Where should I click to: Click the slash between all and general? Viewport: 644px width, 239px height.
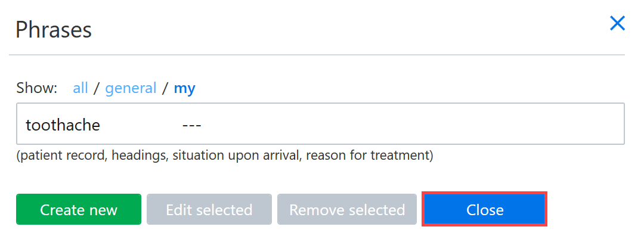97,88
